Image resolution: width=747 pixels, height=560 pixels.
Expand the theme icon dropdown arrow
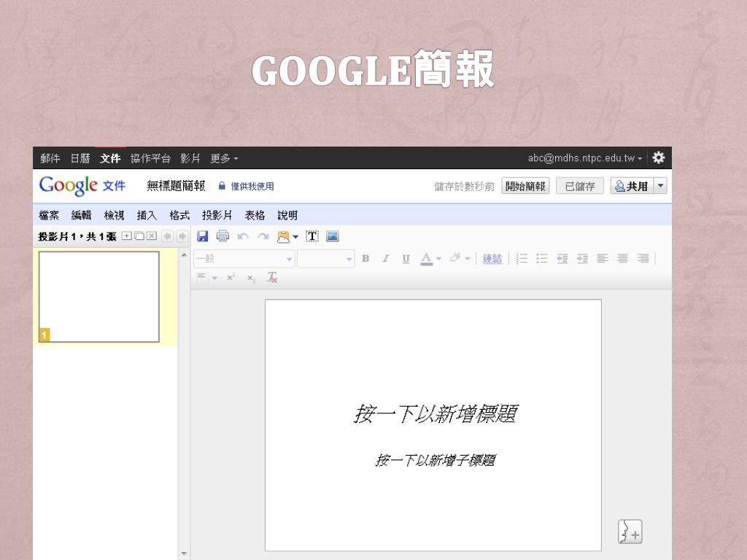(295, 237)
